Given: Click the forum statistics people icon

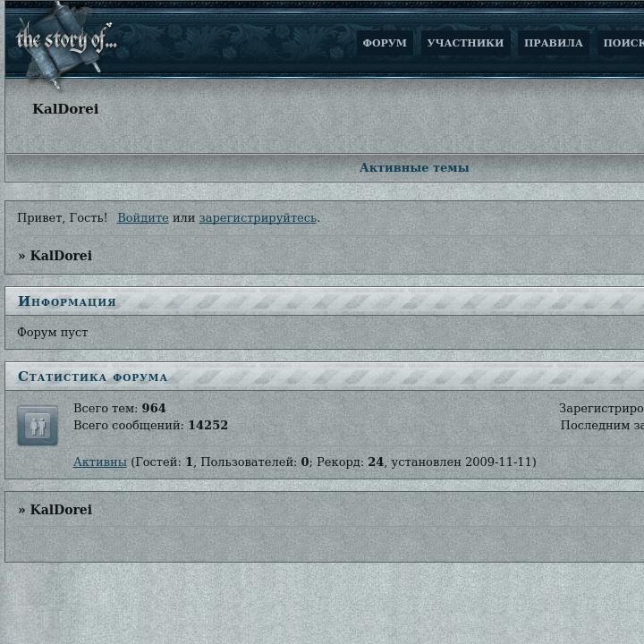Looking at the screenshot, I should (38, 426).
